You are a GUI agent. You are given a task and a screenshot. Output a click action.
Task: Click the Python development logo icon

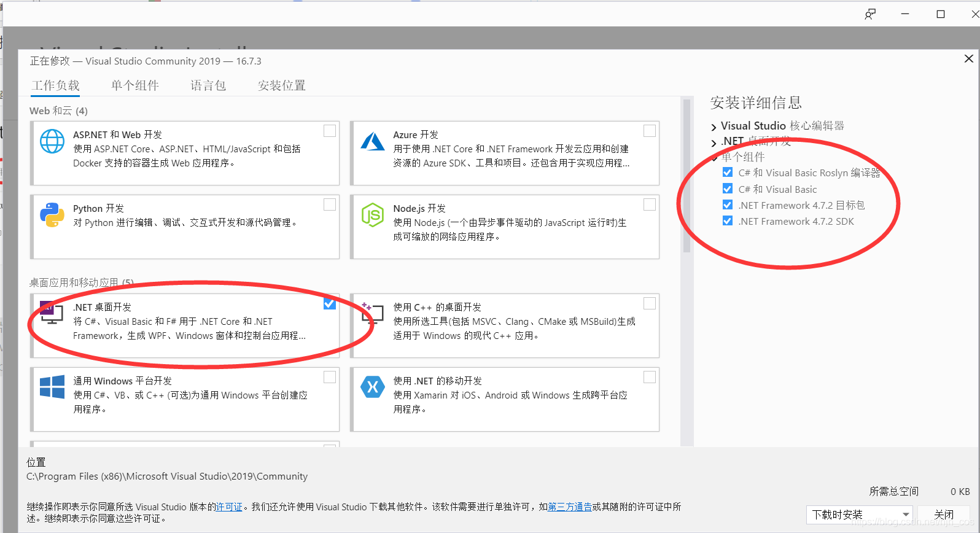click(x=52, y=215)
